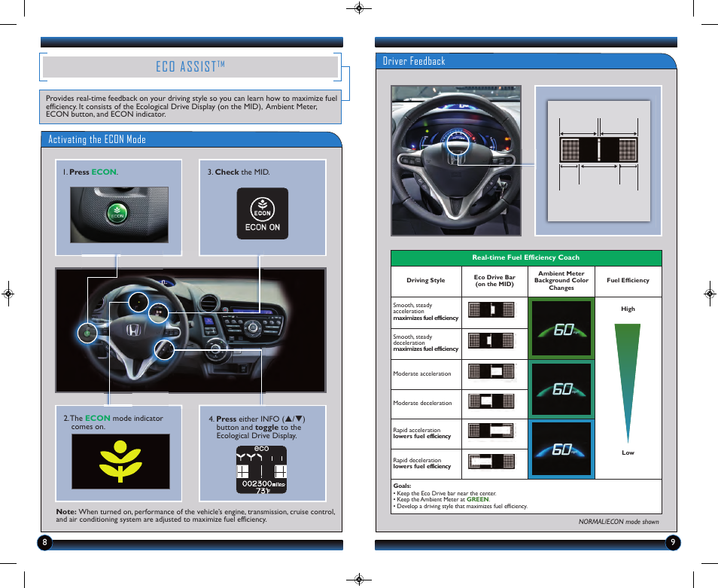The height and width of the screenshot is (588, 718).
Task: Click the Real-time Fuel Efficiency Coach header
Action: click(x=526, y=257)
